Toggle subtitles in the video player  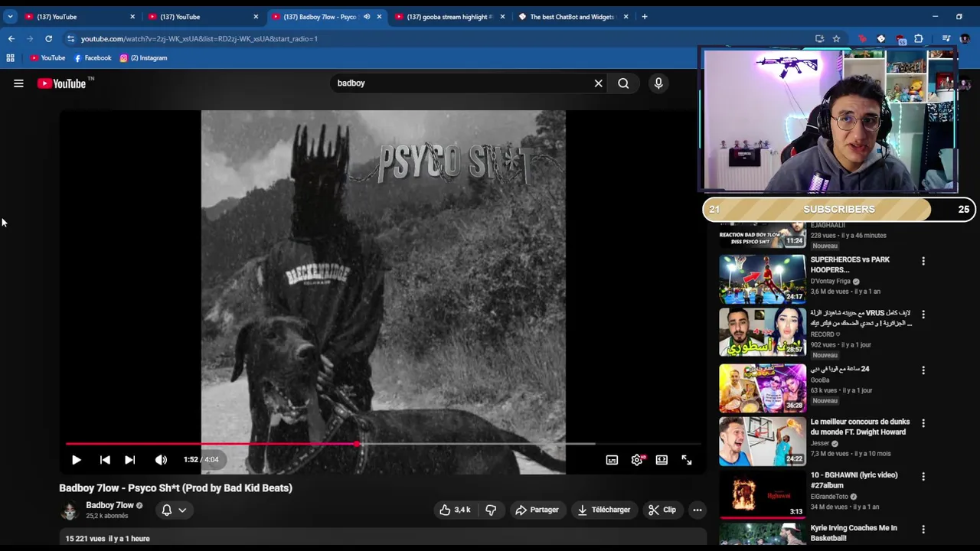click(612, 460)
